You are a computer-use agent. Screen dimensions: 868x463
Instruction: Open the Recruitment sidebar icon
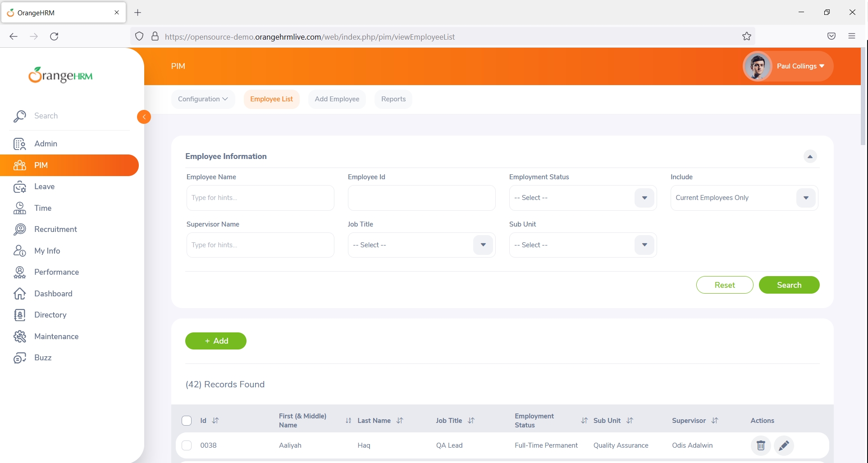tap(20, 229)
